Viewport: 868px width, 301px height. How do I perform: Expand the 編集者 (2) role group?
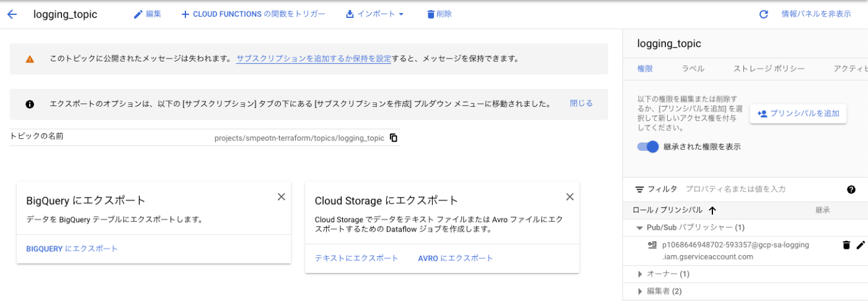click(640, 291)
